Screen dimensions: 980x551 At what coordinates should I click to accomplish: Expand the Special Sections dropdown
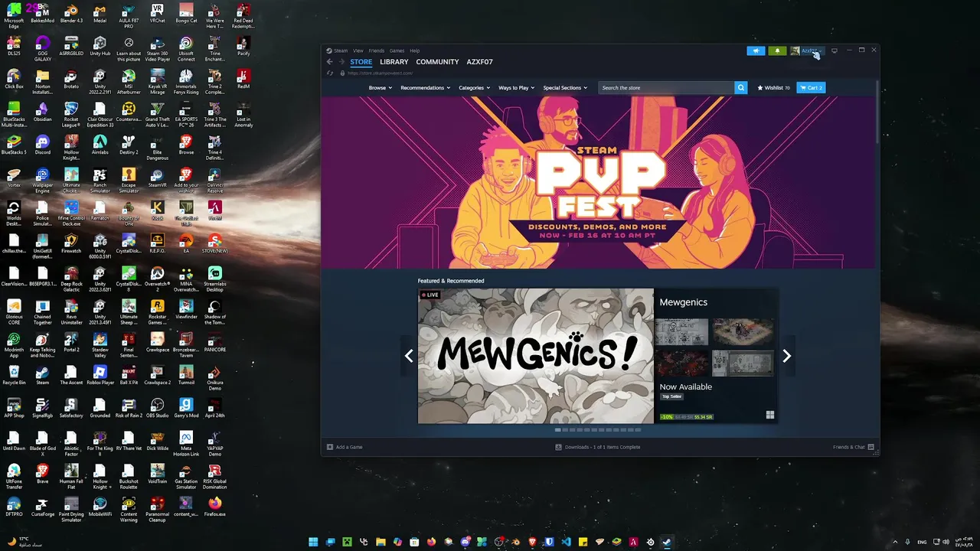pos(565,88)
